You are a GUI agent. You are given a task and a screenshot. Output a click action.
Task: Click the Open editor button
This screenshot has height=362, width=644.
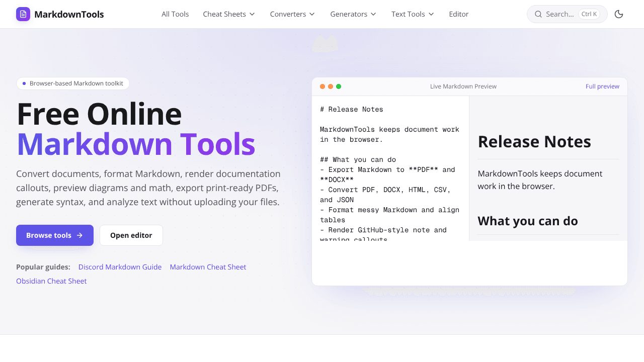point(131,235)
